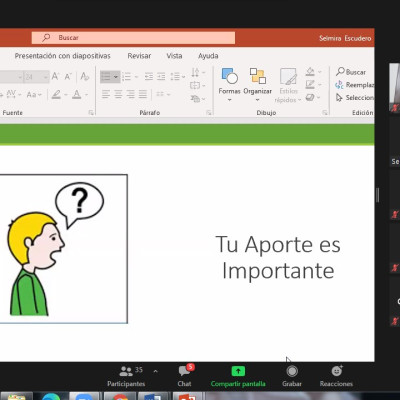Expand the Párrafo dialog launcher
Image resolution: width=400 pixels, height=400 pixels.
pyautogui.click(x=209, y=113)
